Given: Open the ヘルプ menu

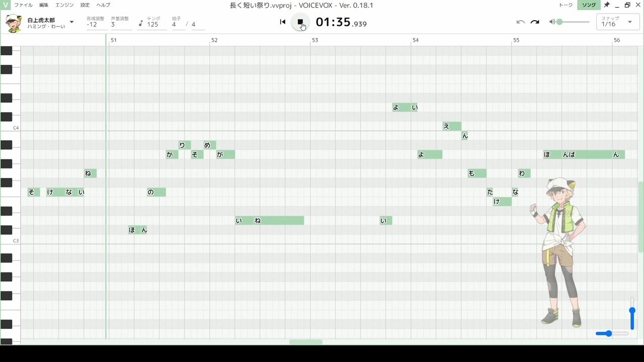Looking at the screenshot, I should click(103, 5).
